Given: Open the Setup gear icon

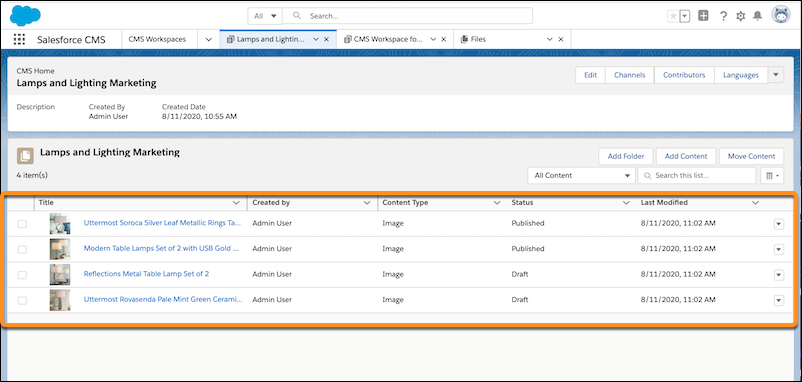Looking at the screenshot, I should click(x=740, y=16).
